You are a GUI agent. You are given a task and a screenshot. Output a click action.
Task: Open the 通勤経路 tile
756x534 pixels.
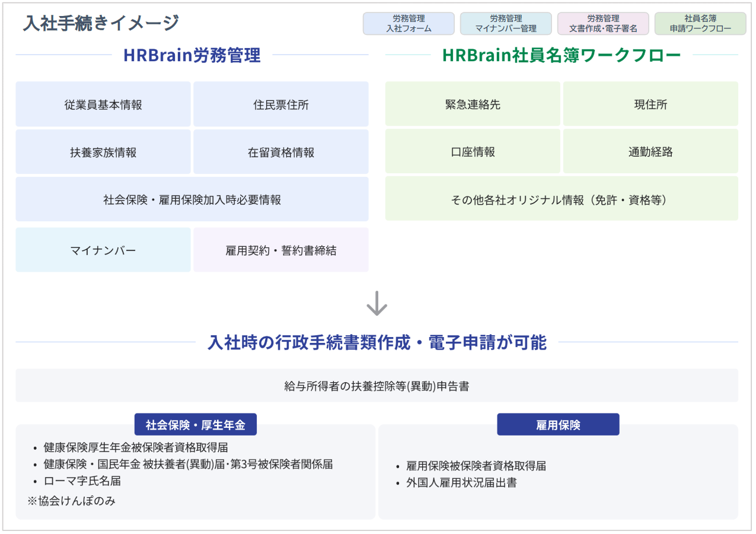(650, 151)
